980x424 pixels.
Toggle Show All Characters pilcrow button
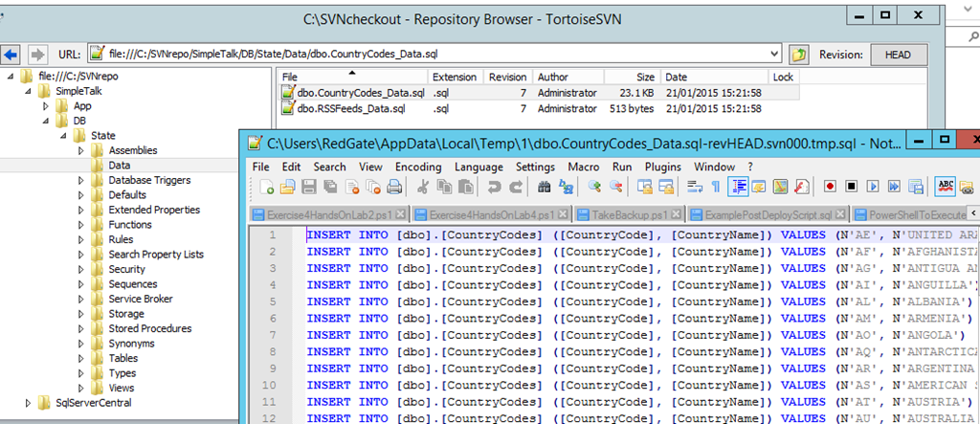click(716, 187)
